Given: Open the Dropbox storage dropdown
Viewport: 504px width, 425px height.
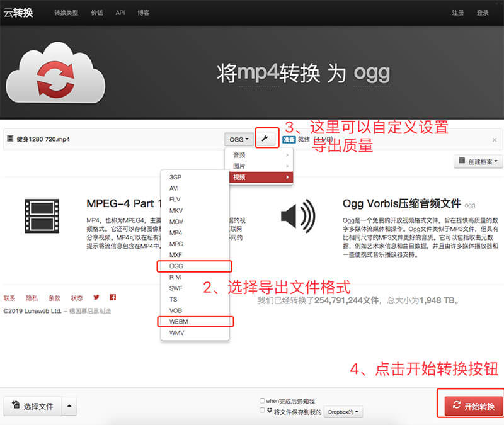Looking at the screenshot, I should point(343,412).
